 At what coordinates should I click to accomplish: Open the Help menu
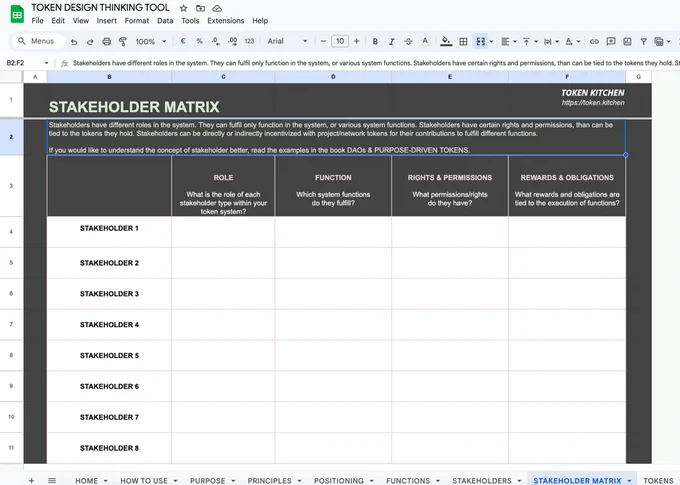(x=260, y=21)
